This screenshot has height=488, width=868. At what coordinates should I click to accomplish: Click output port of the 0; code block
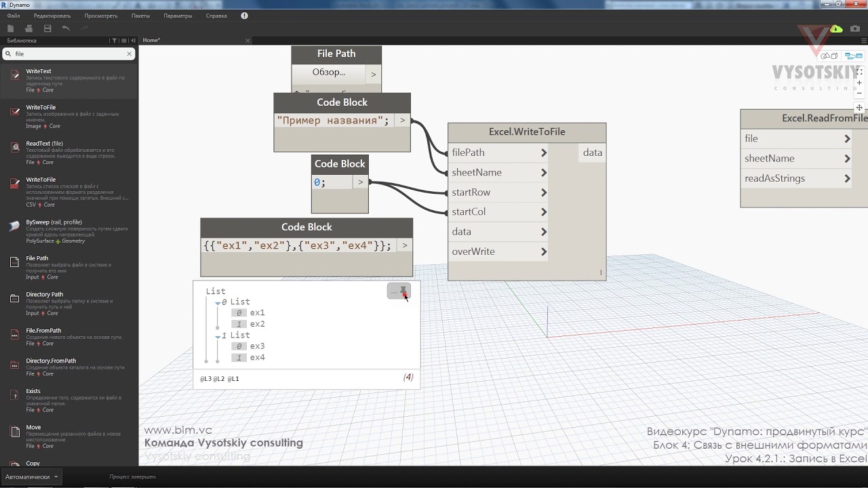tap(360, 182)
